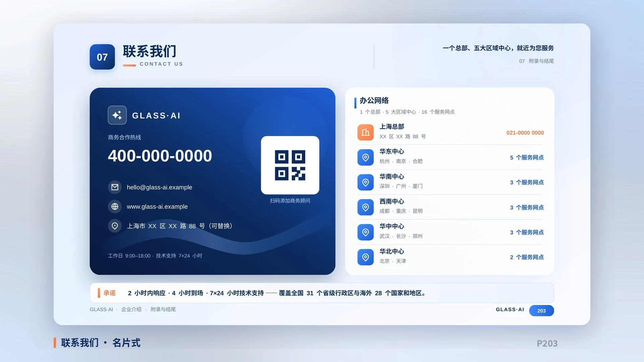Click the location pin icon beside 上海市 address
Screen dimensions: 644x362
pos(115,226)
